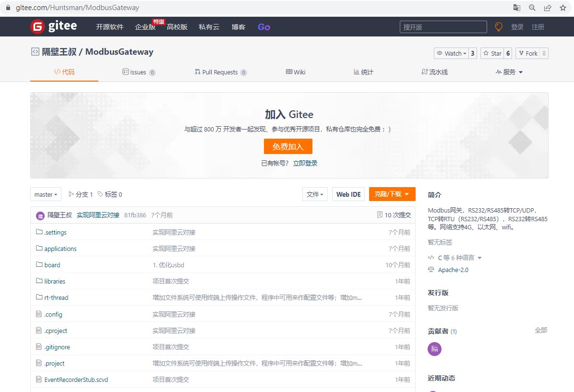Image resolution: width=574 pixels, height=392 pixels.
Task: Switch to the Issues tab
Action: tap(139, 72)
